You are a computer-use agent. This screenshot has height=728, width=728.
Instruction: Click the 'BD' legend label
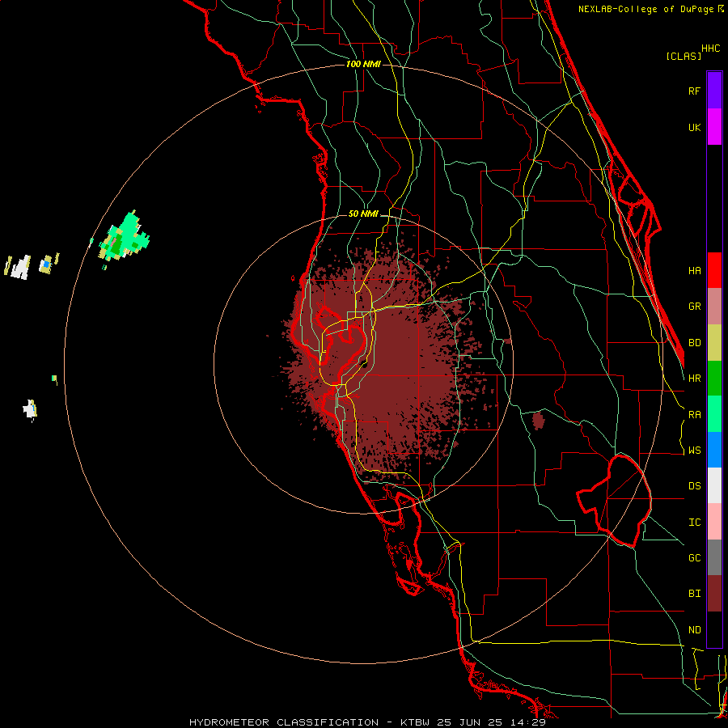[x=694, y=343]
